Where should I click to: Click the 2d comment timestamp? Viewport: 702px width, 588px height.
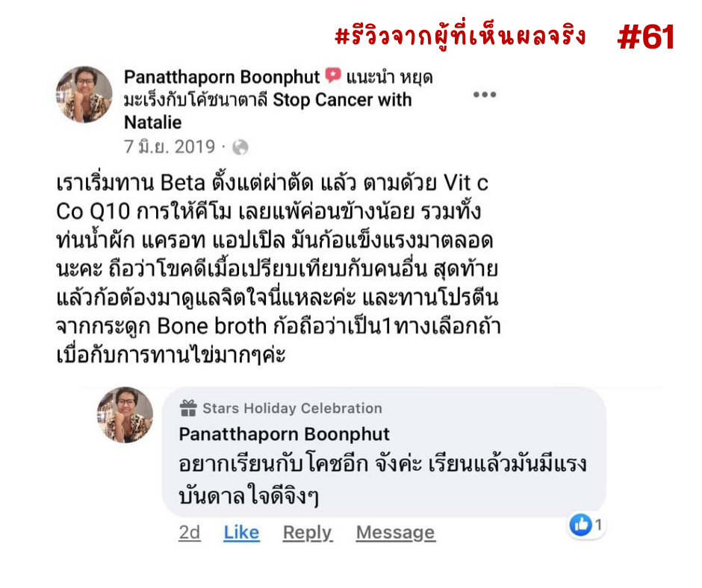point(190,532)
